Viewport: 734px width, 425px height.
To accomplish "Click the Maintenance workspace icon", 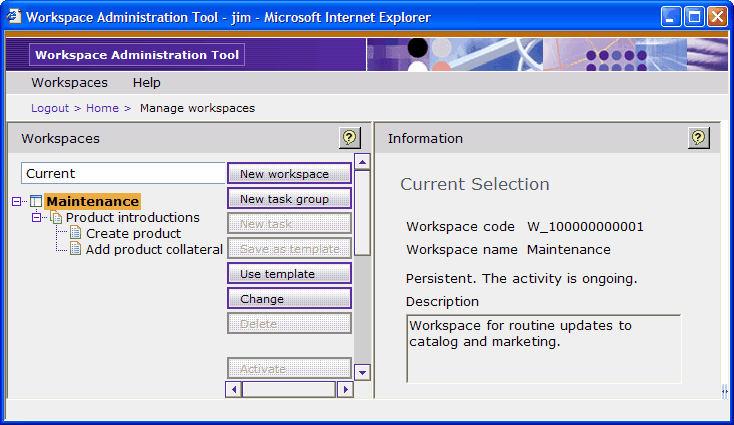I will pyautogui.click(x=36, y=201).
